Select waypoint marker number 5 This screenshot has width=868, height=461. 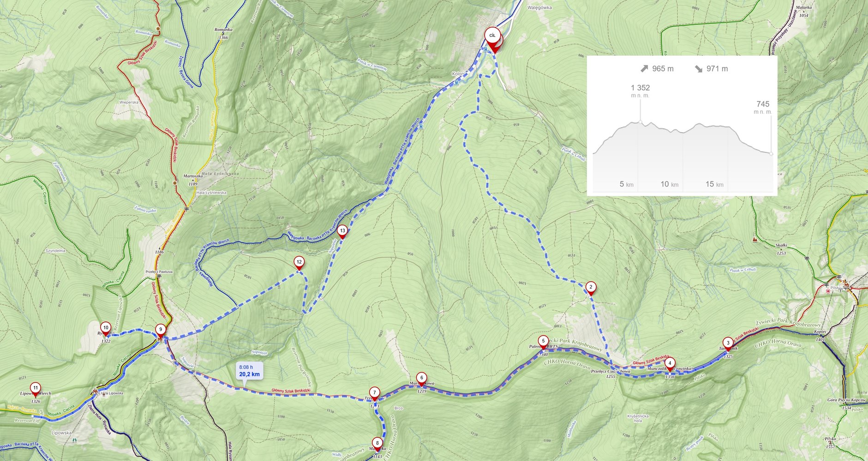click(x=543, y=342)
